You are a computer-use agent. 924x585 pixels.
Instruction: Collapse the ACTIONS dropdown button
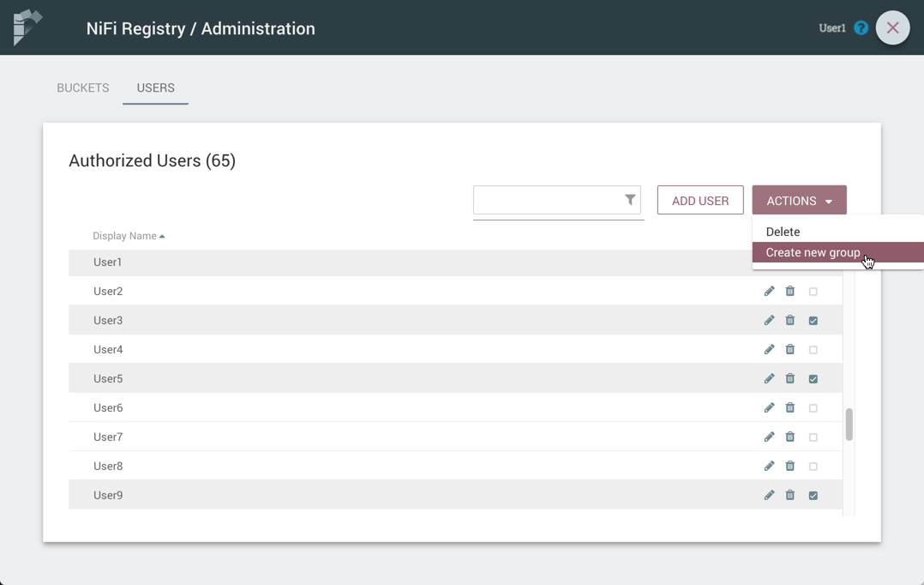click(x=799, y=201)
